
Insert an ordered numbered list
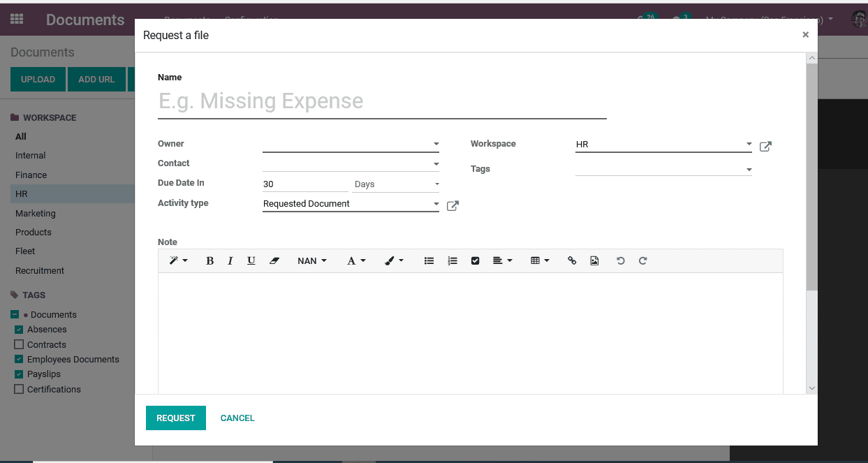[x=453, y=260]
